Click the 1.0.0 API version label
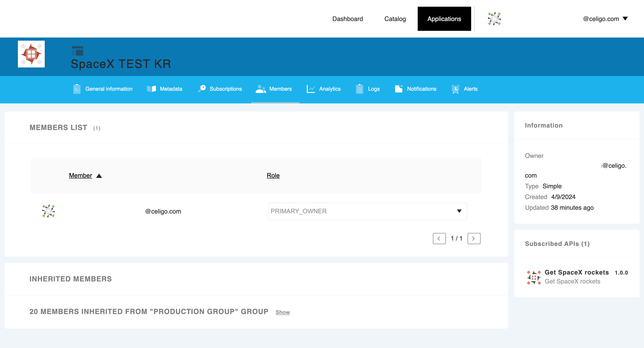The height and width of the screenshot is (348, 644). click(x=621, y=273)
